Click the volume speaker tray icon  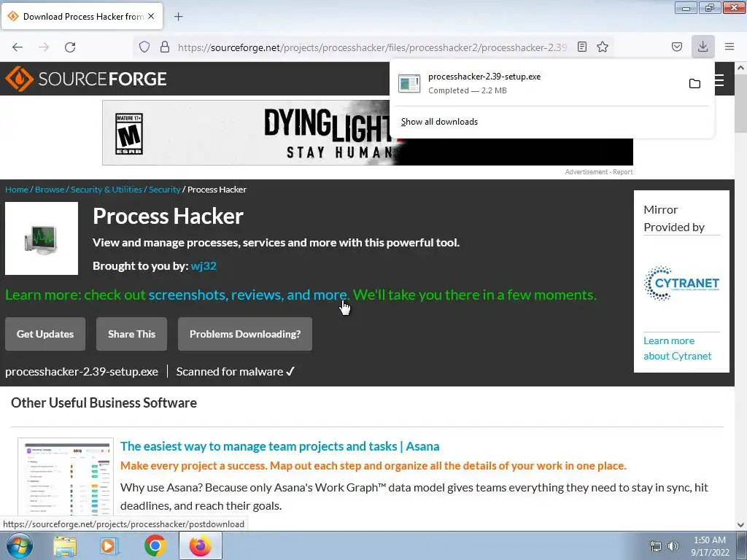(x=673, y=546)
